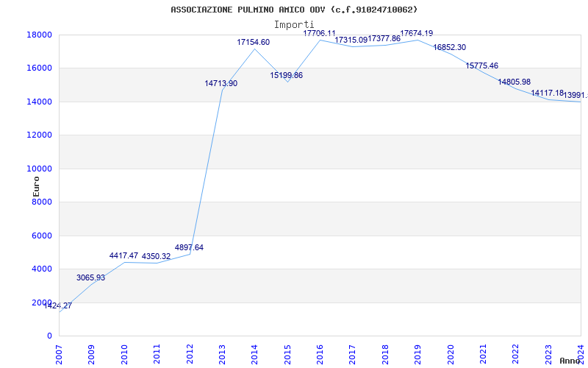Select data label 4417.47

123,255
